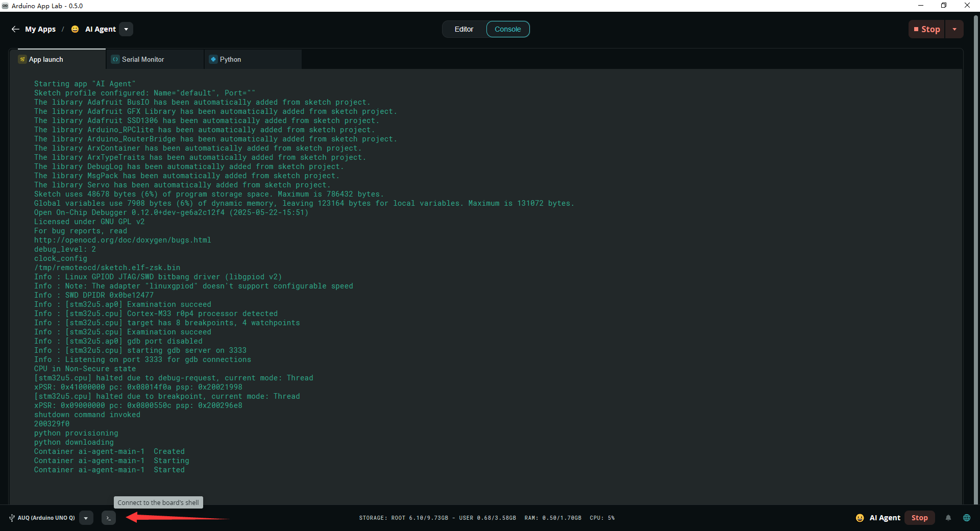Open the Serial Monitor tab
The width and height of the screenshot is (980, 531).
pos(155,59)
